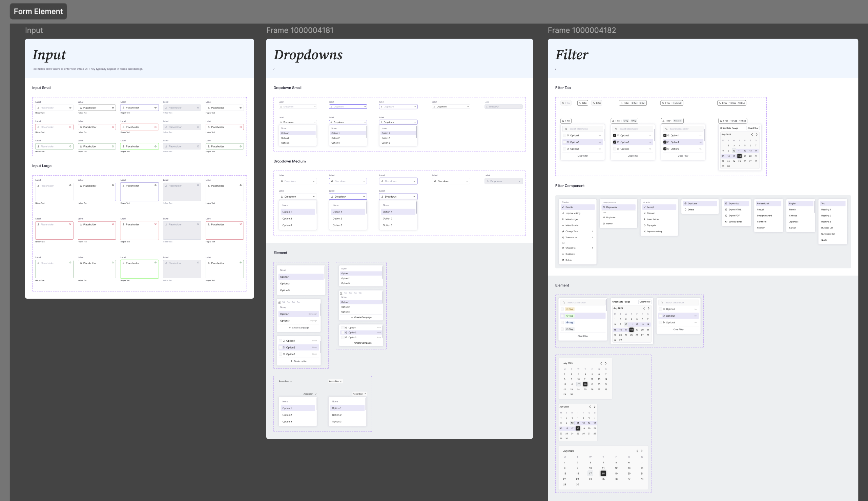
Task: Select the Straightforward tone option
Action: coord(768,216)
